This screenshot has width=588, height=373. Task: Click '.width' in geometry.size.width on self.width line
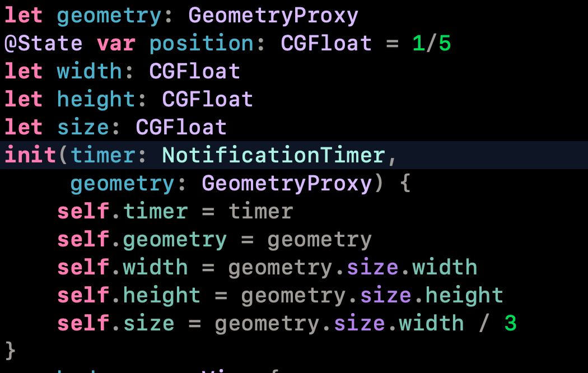pyautogui.click(x=440, y=268)
